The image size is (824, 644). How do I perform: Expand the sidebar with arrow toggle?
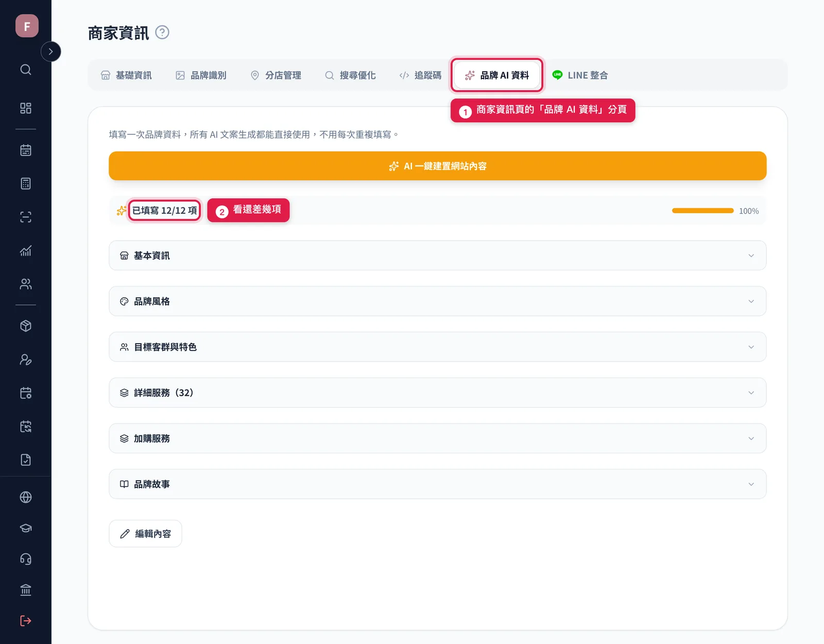tap(50, 52)
